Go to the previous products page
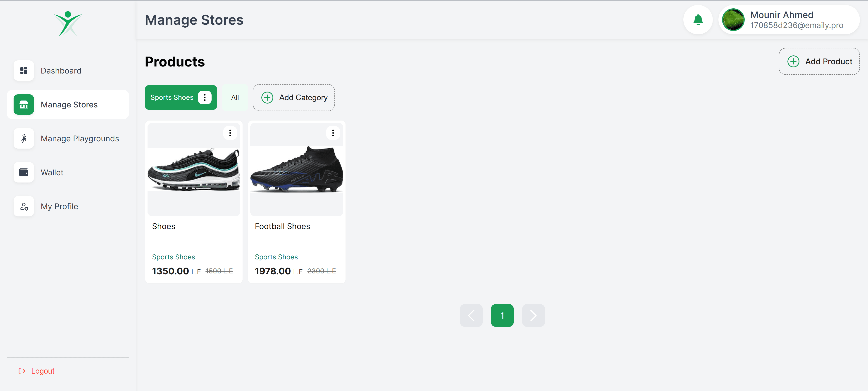 tap(471, 315)
